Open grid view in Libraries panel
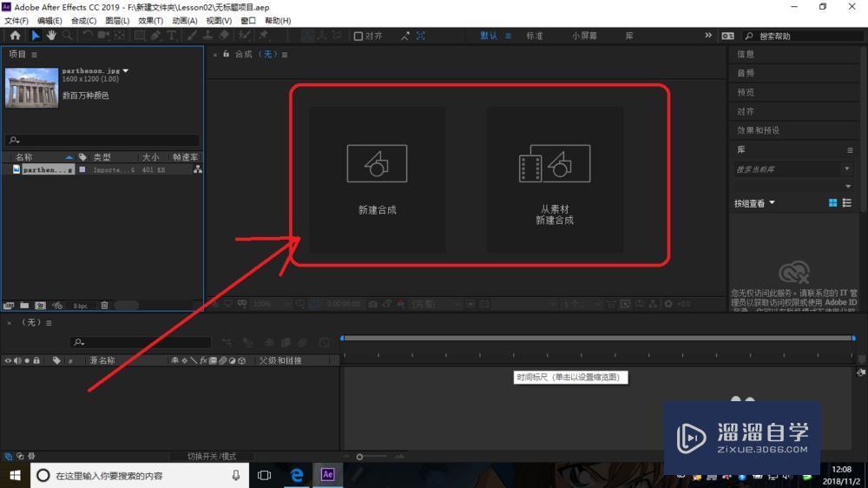This screenshot has width=868, height=488. click(x=832, y=203)
